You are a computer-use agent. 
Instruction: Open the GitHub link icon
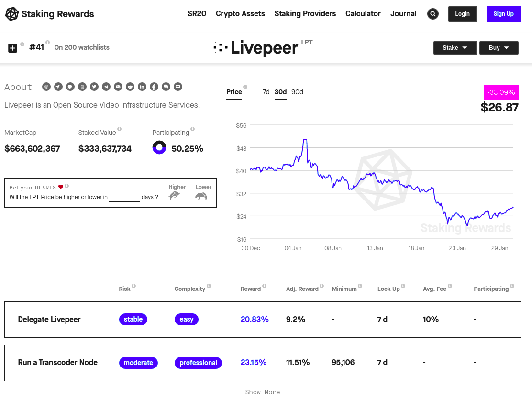pos(70,87)
